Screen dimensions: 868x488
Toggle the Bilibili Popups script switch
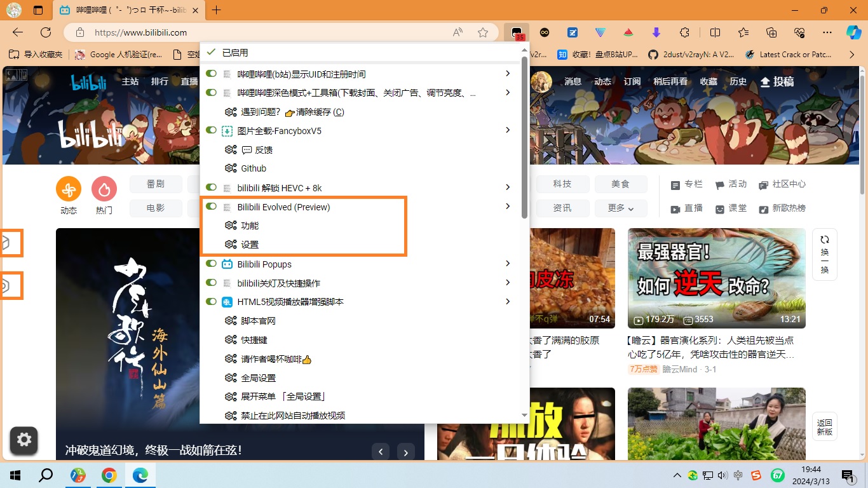(x=211, y=264)
